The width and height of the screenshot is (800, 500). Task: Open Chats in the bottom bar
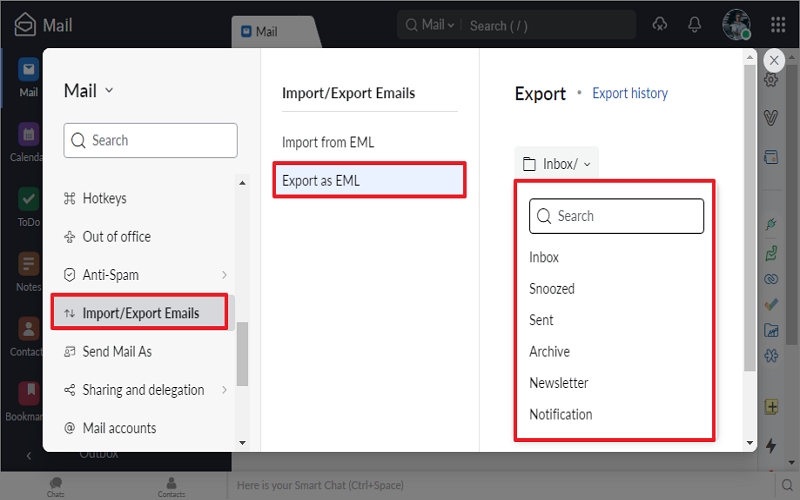pyautogui.click(x=56, y=487)
